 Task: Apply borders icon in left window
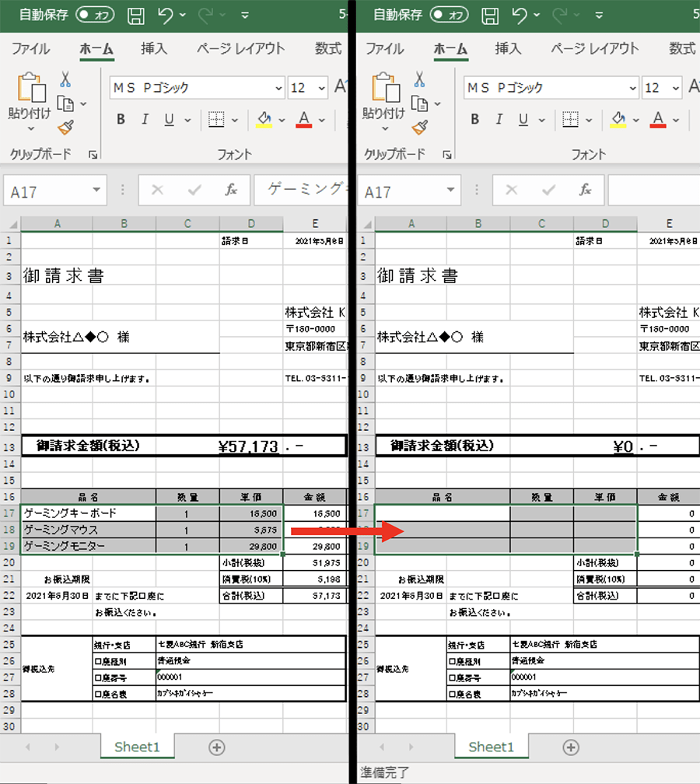(216, 120)
